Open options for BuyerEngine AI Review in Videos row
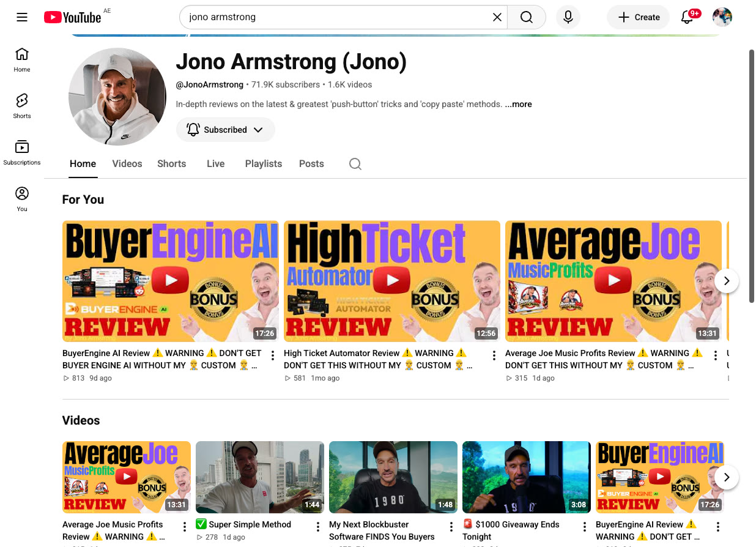756x547 pixels. click(718, 527)
